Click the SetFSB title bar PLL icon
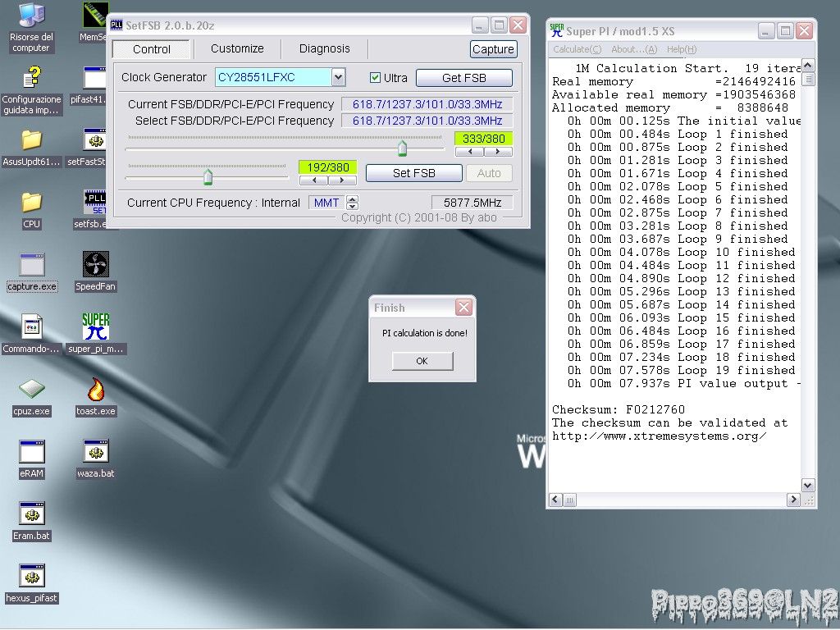Image resolution: width=840 pixels, height=630 pixels. (x=116, y=25)
